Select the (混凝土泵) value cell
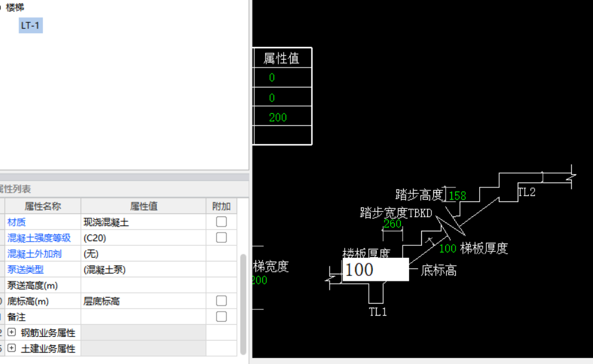The image size is (593, 364). tap(143, 270)
